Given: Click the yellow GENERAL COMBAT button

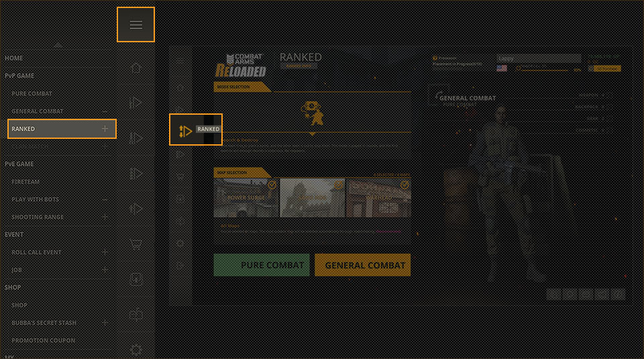Looking at the screenshot, I should click(363, 265).
